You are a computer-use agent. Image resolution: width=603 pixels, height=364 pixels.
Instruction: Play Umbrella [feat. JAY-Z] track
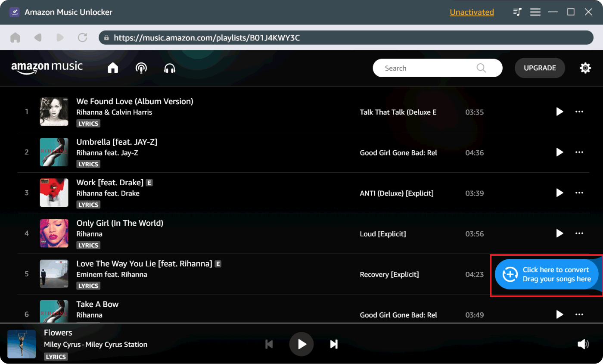click(x=559, y=152)
